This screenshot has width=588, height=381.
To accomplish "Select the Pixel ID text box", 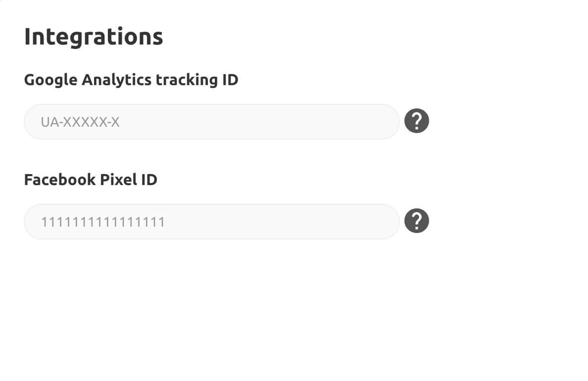I will [x=211, y=222].
